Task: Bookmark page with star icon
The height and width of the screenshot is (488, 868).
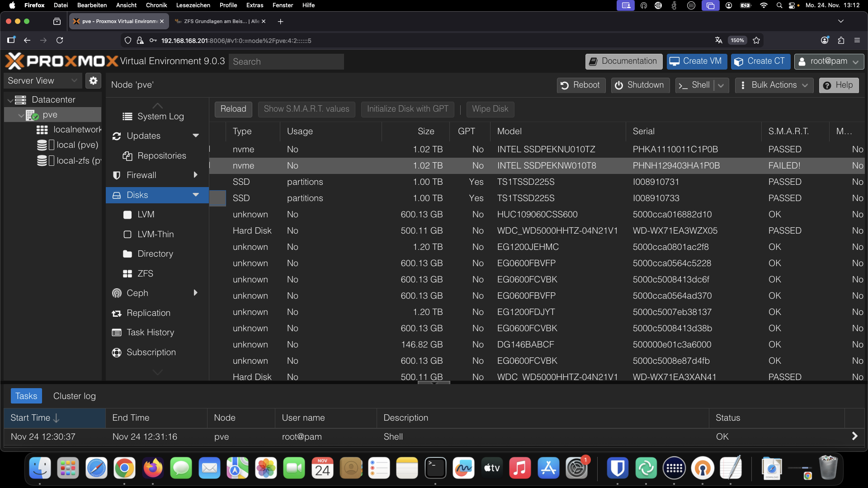Action: pyautogui.click(x=756, y=41)
